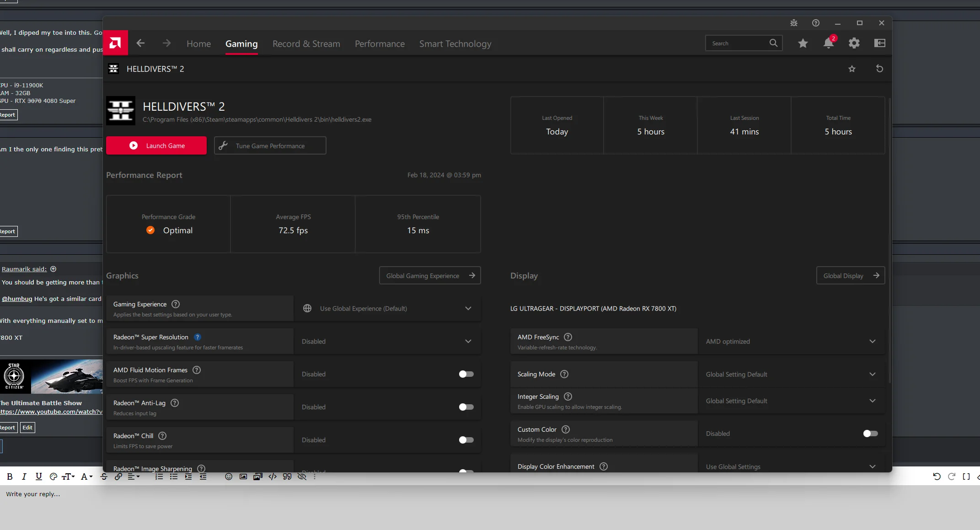Open notifications bell icon

(829, 43)
